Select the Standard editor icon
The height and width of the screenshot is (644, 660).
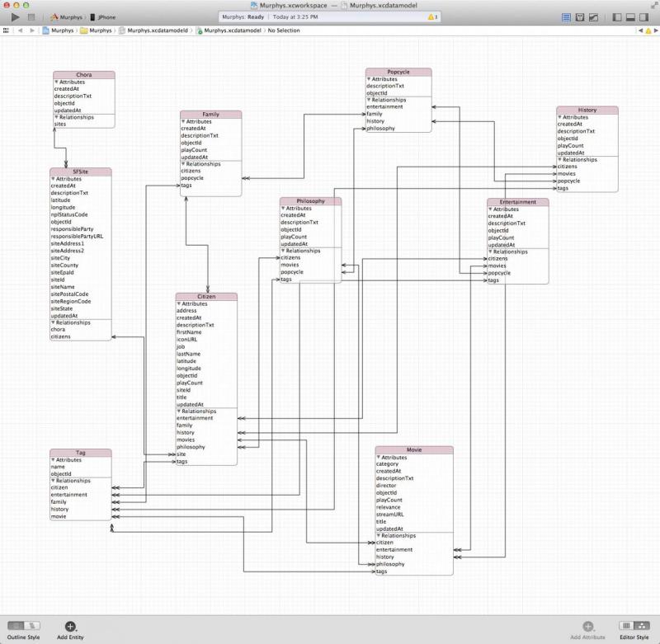(566, 16)
